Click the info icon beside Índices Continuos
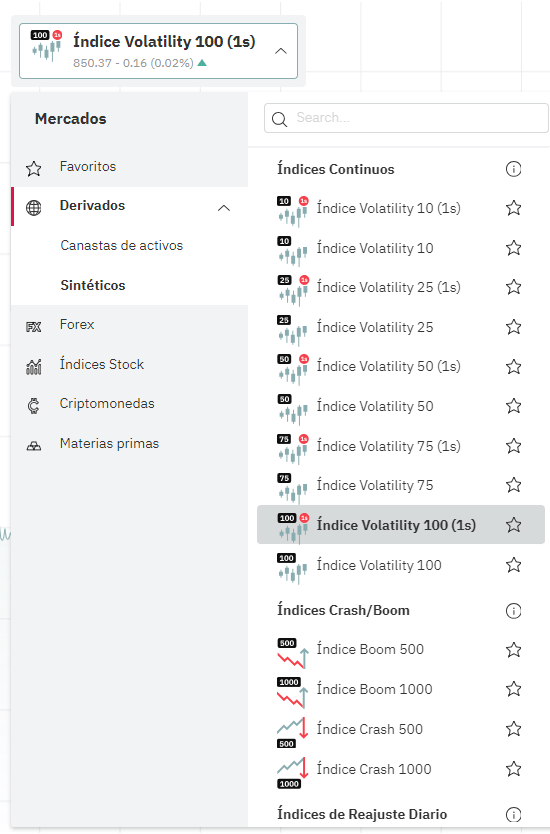Screen dimensions: 550x834 pos(513,169)
